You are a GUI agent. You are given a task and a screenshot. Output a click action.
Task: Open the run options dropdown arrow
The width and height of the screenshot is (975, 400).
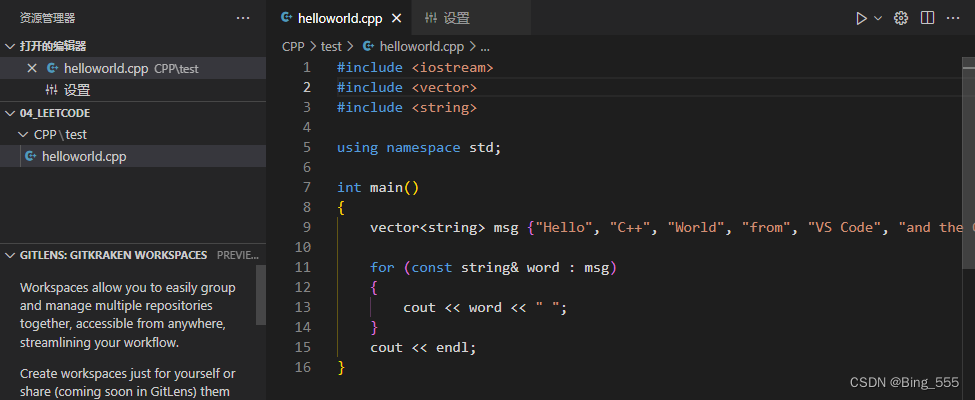pyautogui.click(x=878, y=18)
